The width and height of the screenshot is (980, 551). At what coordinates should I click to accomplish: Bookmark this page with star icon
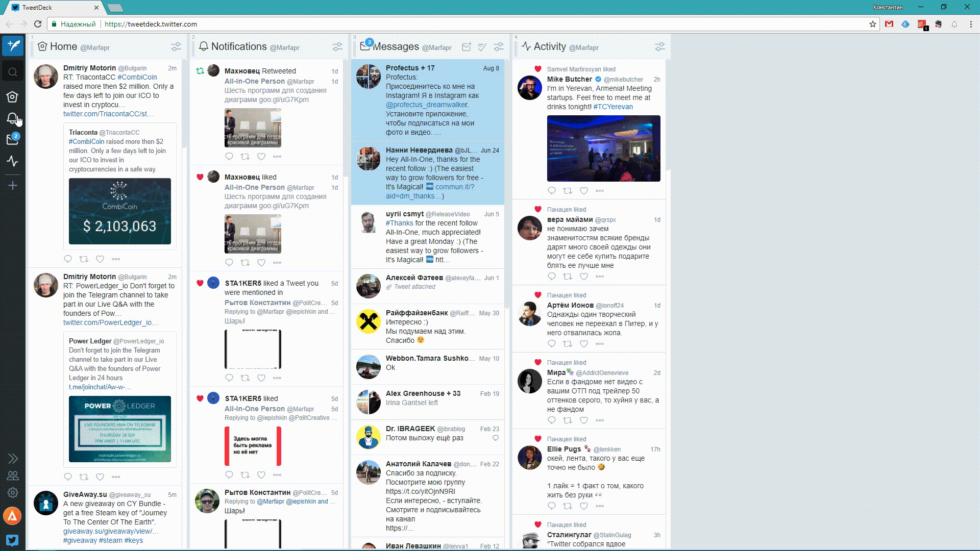click(872, 24)
